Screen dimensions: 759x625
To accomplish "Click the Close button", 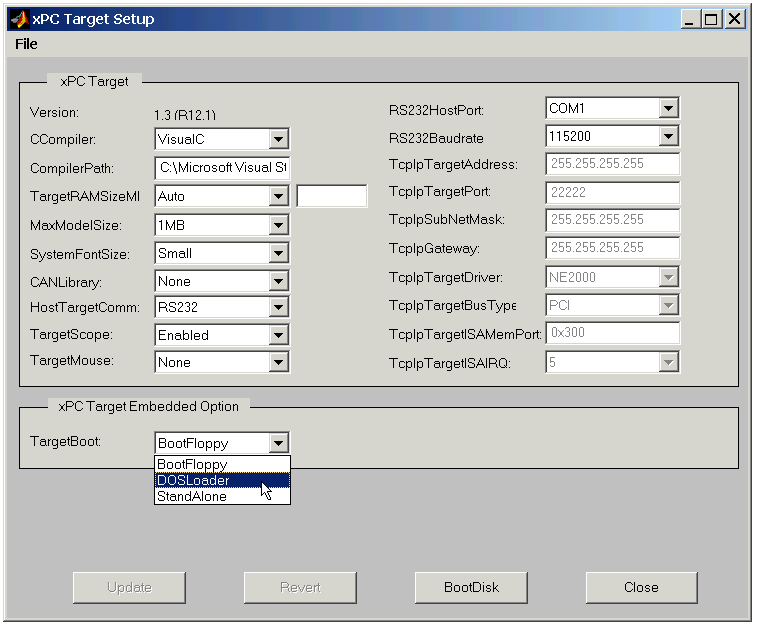I will coord(641,588).
